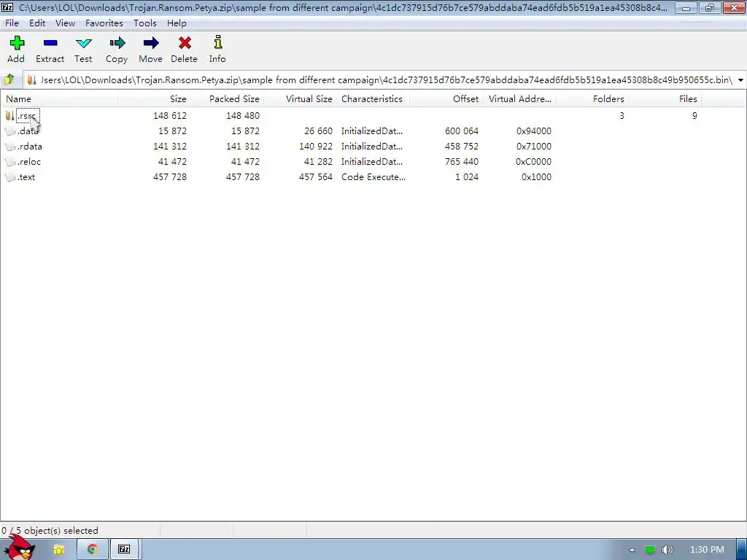Open the Help menu
This screenshot has height=560, width=747.
(177, 23)
